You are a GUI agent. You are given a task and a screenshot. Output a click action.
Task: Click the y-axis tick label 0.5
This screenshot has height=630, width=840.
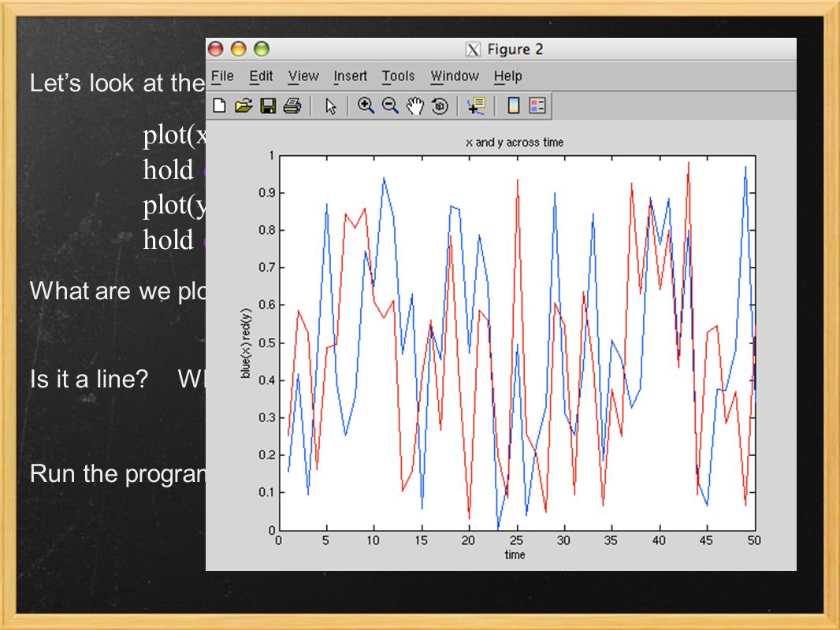coord(267,343)
